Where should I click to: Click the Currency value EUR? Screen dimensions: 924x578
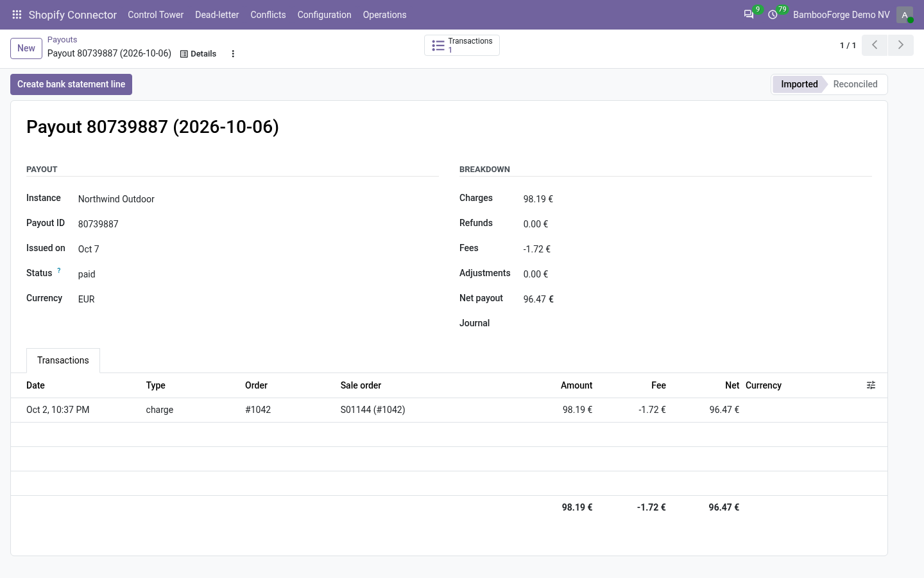click(87, 299)
